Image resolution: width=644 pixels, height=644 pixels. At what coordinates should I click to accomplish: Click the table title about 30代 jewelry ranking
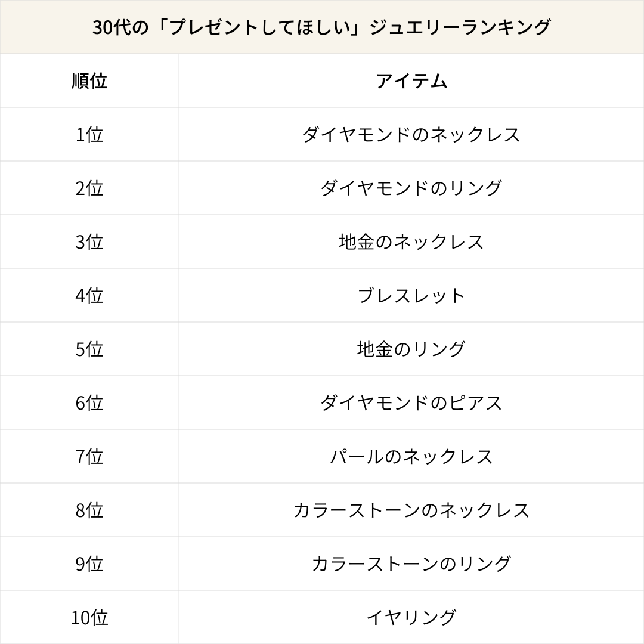322,27
